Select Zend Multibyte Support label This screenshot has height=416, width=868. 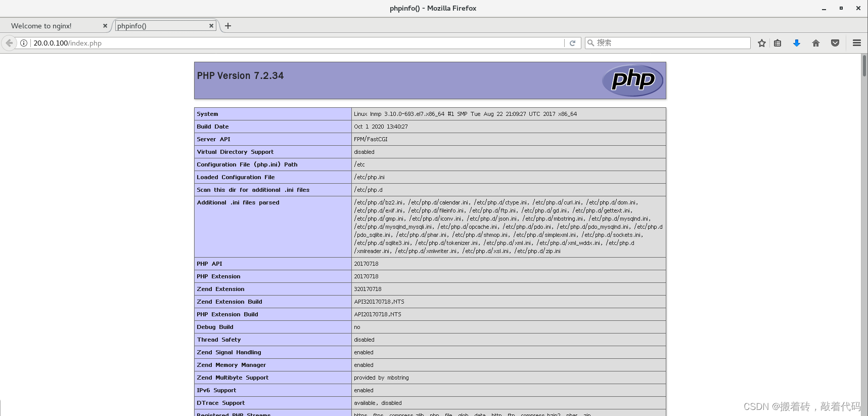pos(233,378)
